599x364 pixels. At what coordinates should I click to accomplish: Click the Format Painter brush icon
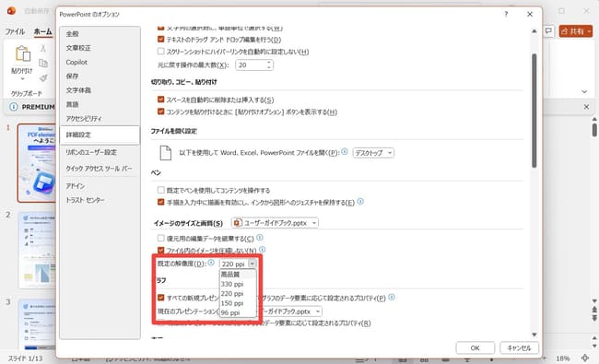coord(43,78)
